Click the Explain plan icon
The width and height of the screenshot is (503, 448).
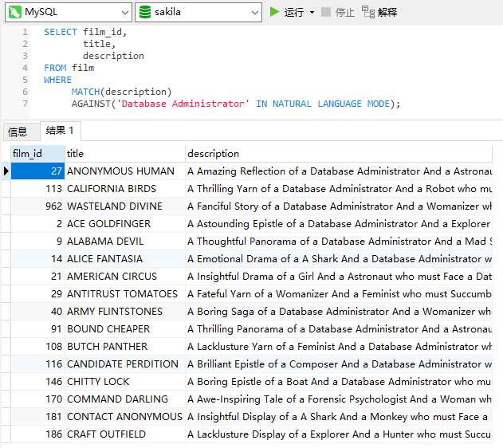[x=368, y=12]
